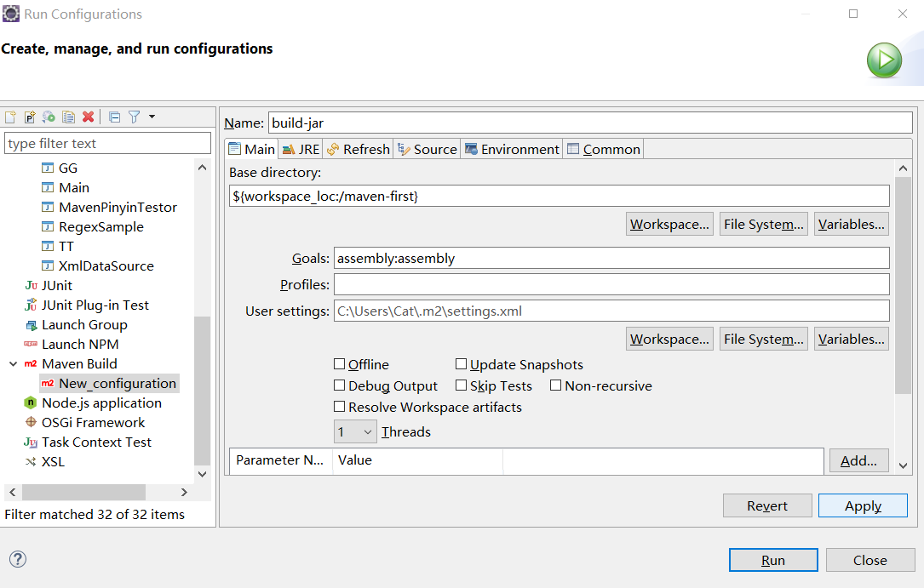Viewport: 924px width, 588px height.
Task: Check Resolve Workspace artifacts
Action: point(340,407)
